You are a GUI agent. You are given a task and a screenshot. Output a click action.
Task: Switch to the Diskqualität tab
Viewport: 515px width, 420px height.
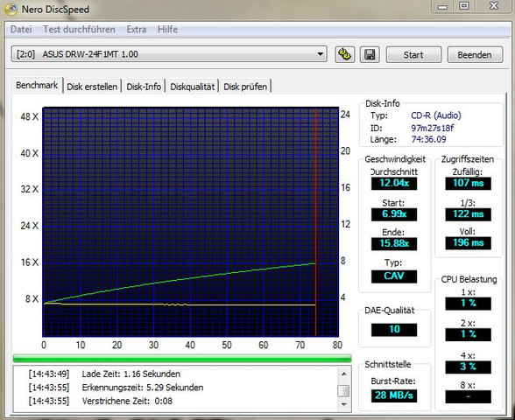pos(192,87)
